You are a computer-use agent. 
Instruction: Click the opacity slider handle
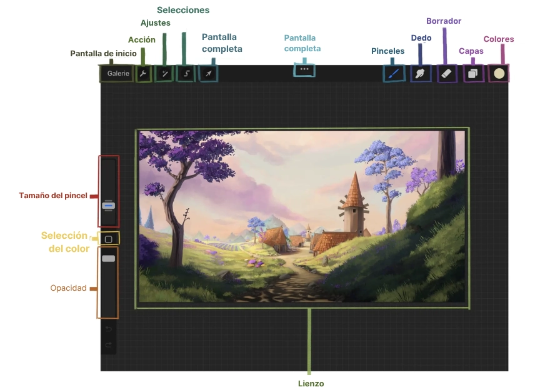[108, 258]
